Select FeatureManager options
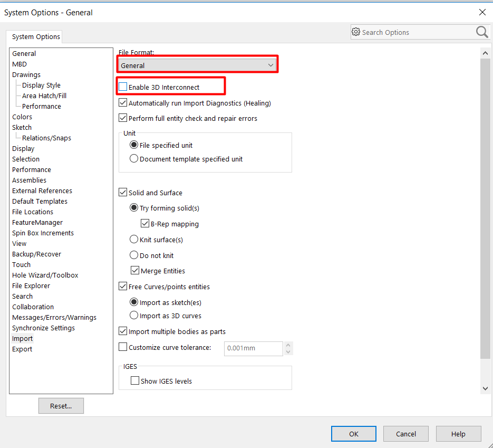Screen dimensions: 493x448 (x=37, y=223)
